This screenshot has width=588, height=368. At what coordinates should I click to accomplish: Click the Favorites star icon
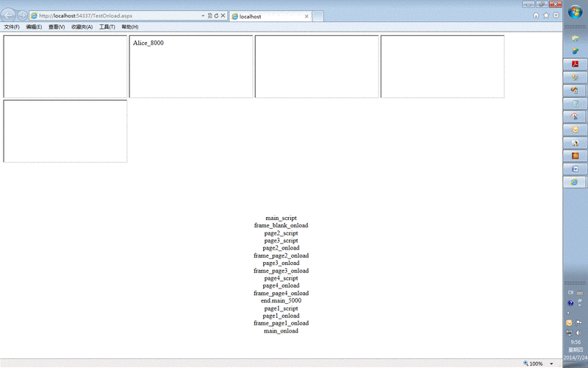tap(546, 15)
